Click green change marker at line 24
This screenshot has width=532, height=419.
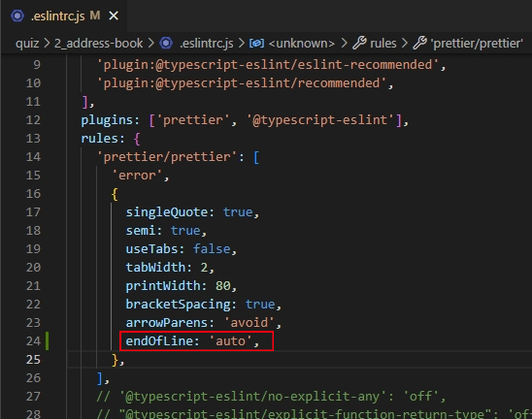48,341
